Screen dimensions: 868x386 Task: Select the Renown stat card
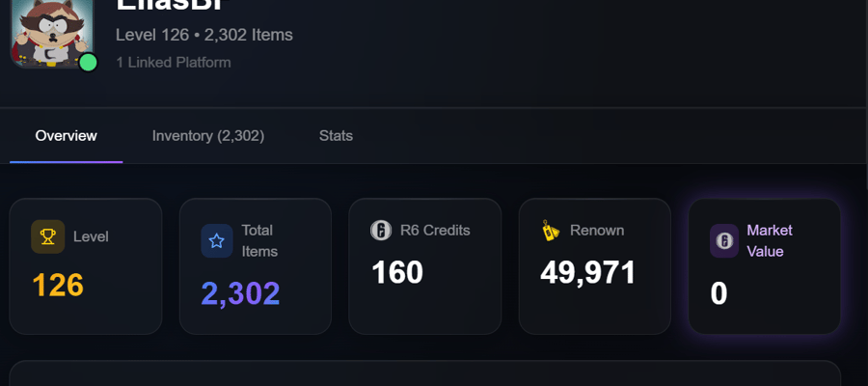(x=594, y=266)
